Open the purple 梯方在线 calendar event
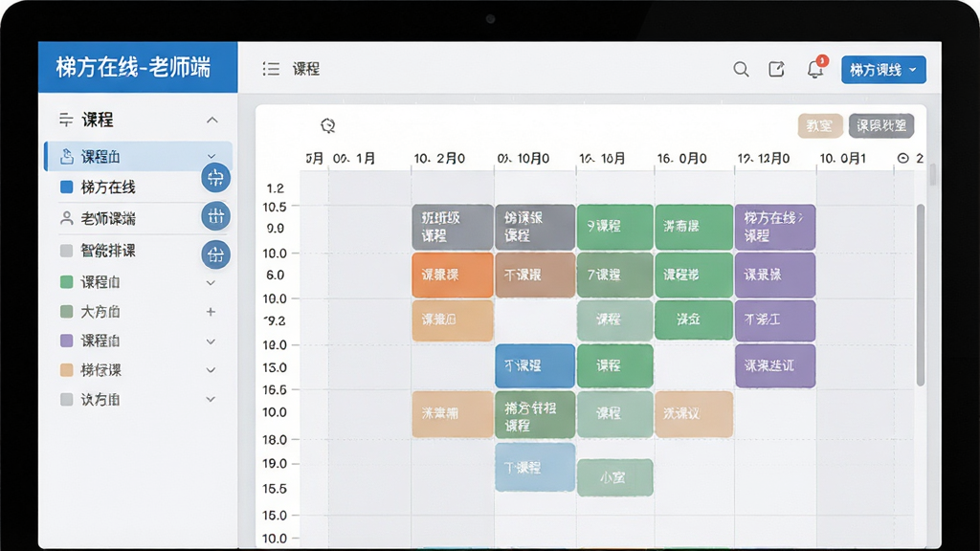This screenshot has width=980, height=551. [x=775, y=226]
